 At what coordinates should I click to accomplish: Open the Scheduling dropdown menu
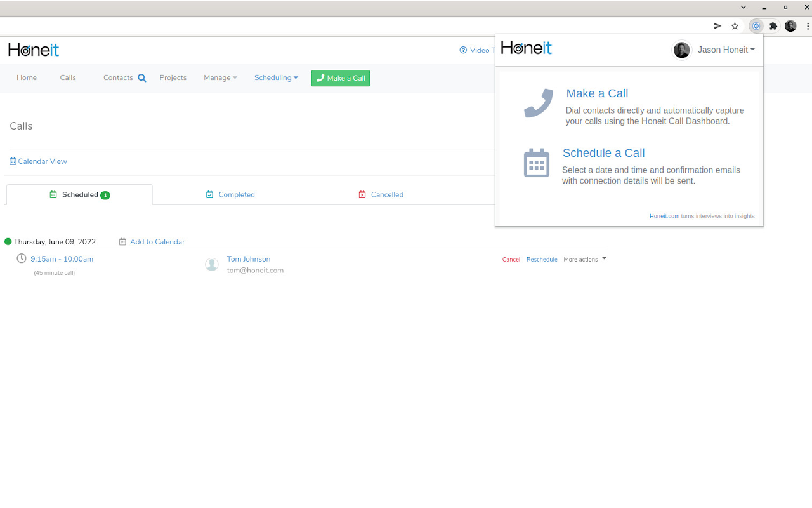coord(276,77)
